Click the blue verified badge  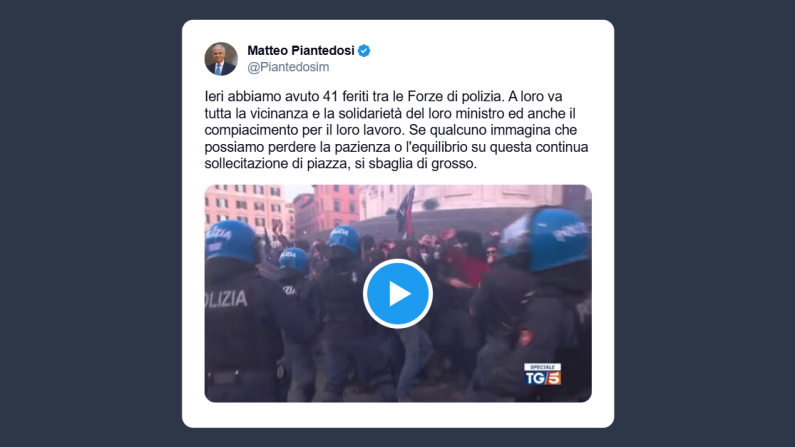coord(364,51)
